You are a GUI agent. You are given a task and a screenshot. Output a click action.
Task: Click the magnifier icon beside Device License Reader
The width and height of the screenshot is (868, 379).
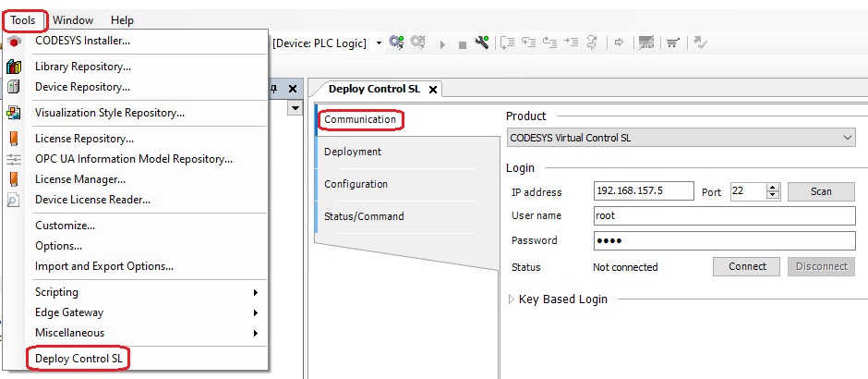click(x=14, y=200)
